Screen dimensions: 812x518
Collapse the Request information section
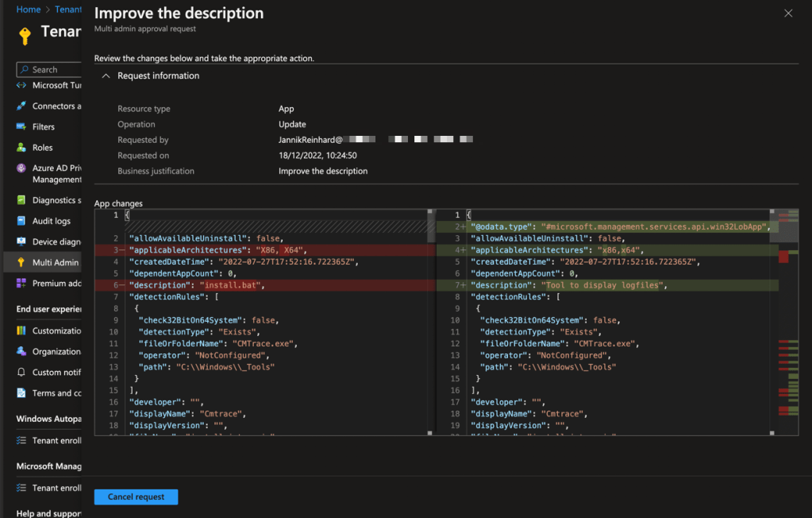click(106, 75)
